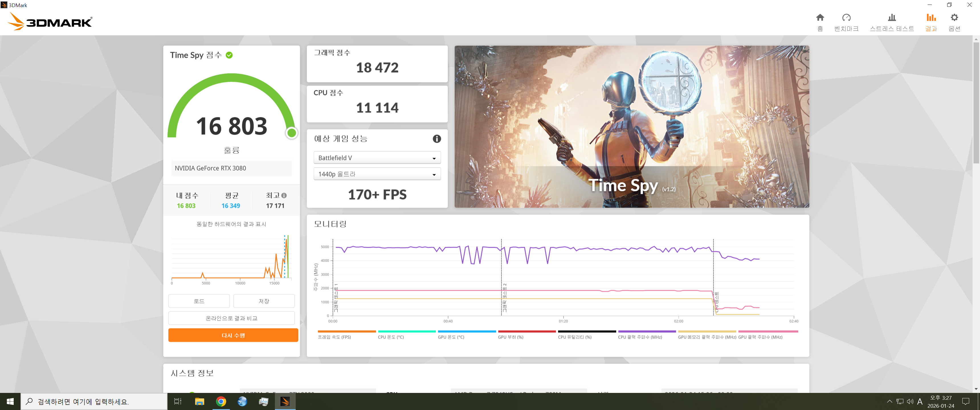
Task: Click the info icon next to 최고 score
Action: point(284,196)
